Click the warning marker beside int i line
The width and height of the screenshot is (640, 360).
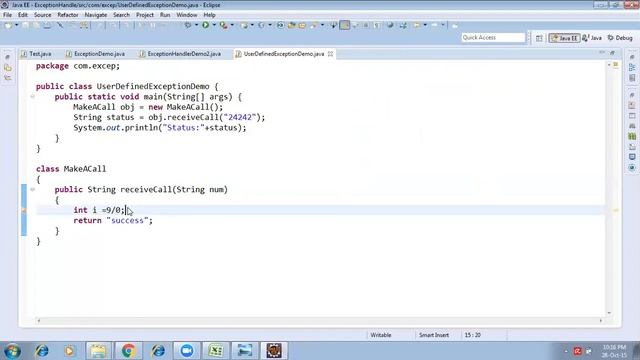pos(24,210)
